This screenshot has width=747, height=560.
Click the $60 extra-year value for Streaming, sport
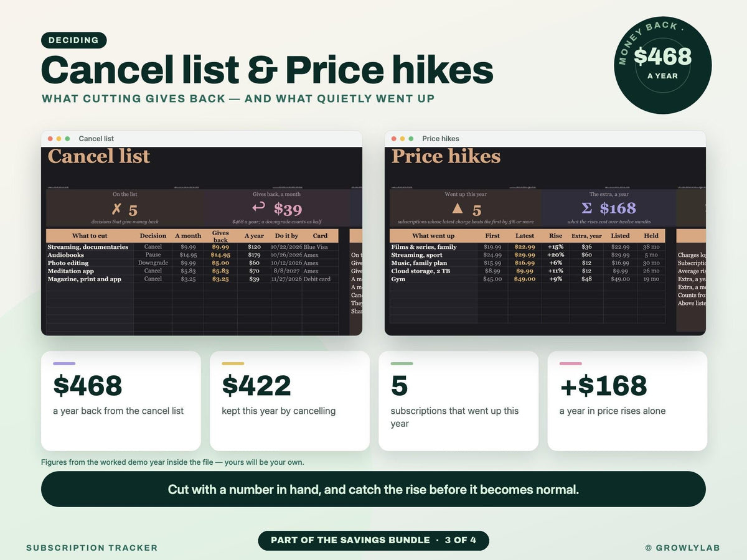point(587,255)
